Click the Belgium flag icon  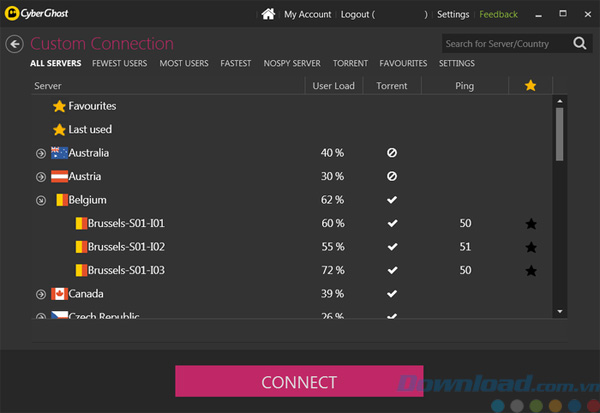click(62, 200)
